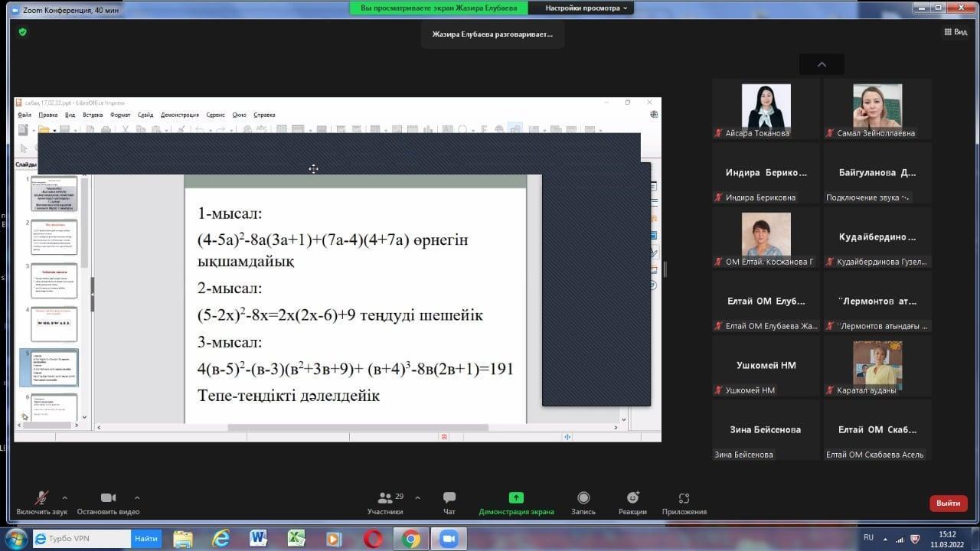Screen dimensions: 980x551
Task: Expand video options arrow beside camera
Action: pos(137,497)
